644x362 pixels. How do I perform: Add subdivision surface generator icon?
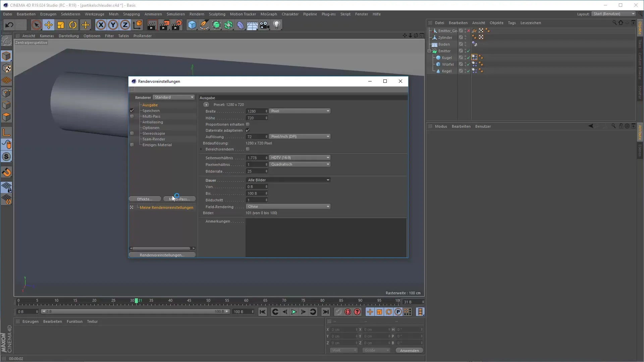click(217, 25)
